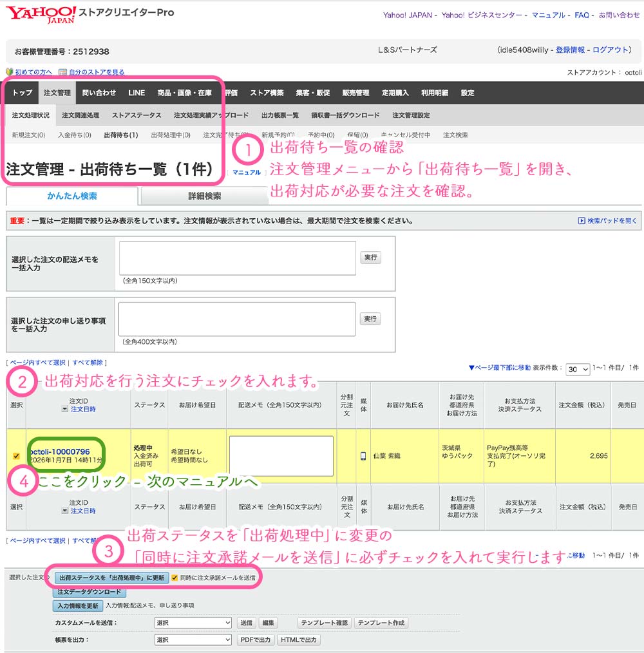Click the sort icon under 注文ID in top header
Image resolution: width=644 pixels, height=653 pixels.
(64, 409)
